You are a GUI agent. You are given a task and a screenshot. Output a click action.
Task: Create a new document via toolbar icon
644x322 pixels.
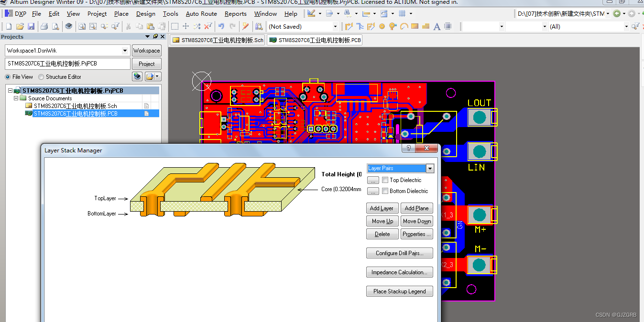[x=9, y=26]
